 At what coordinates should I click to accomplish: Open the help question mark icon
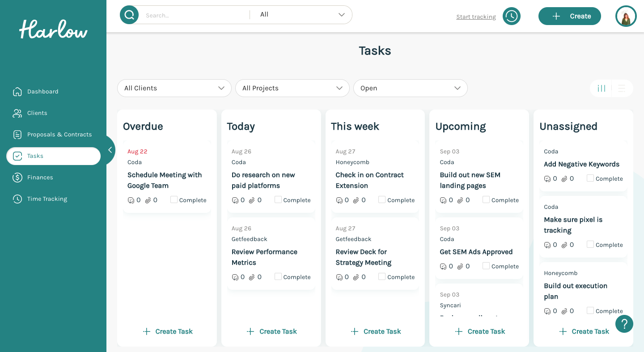click(624, 324)
